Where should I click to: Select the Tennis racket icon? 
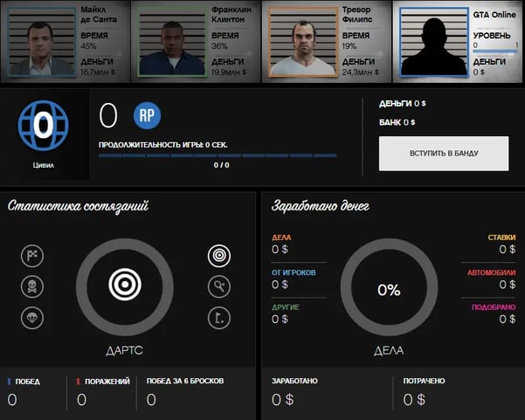tap(219, 287)
